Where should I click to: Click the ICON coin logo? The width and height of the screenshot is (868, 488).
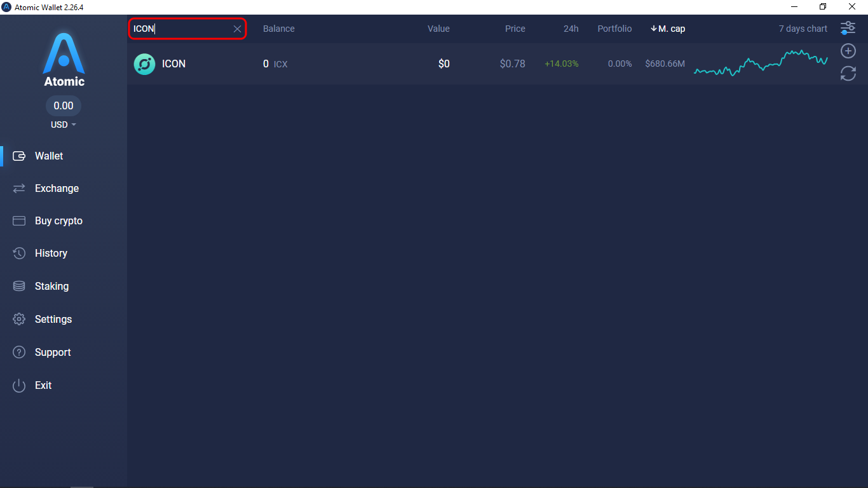144,64
